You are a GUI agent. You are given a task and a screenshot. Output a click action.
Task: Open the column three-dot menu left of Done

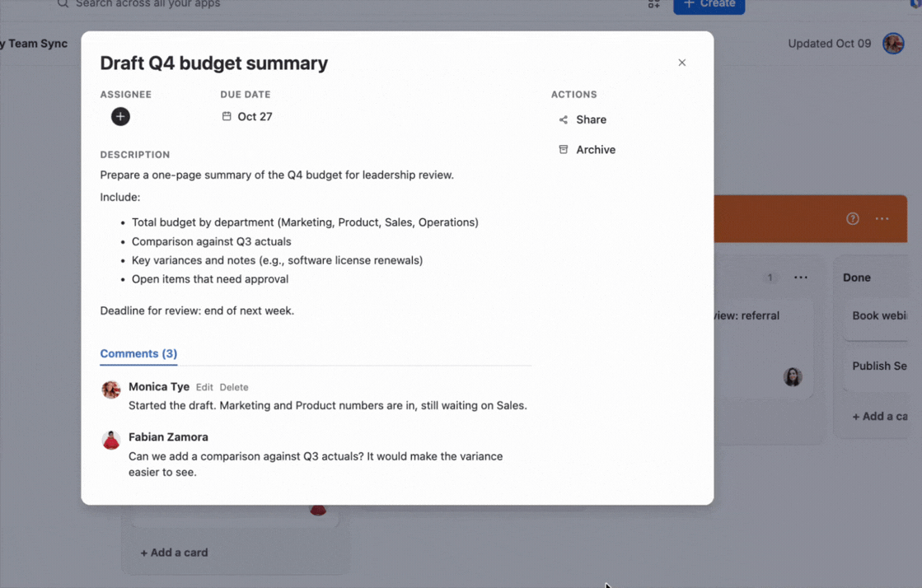click(801, 278)
